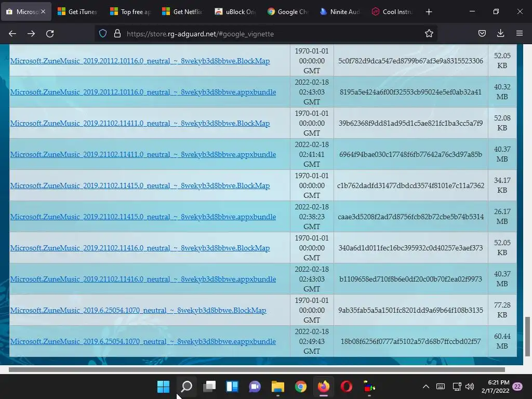
Task: Switch to the Ninite Audacity tab
Action: 340,12
